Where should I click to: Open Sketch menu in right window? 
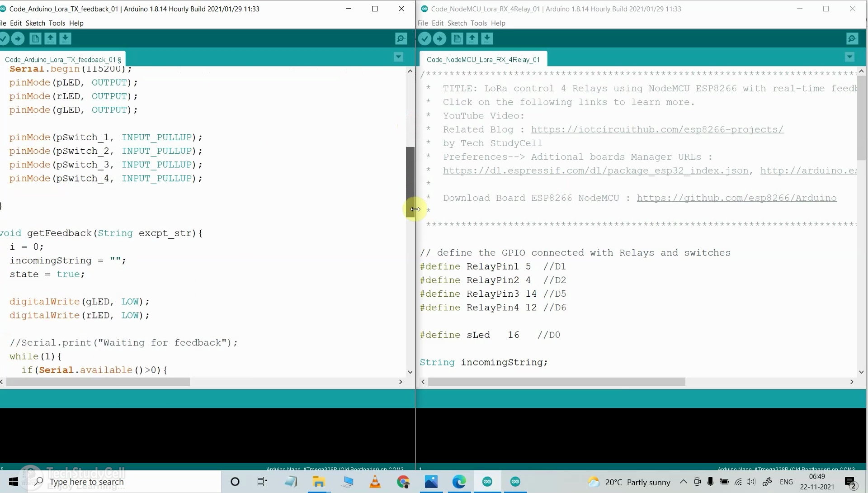[457, 23]
